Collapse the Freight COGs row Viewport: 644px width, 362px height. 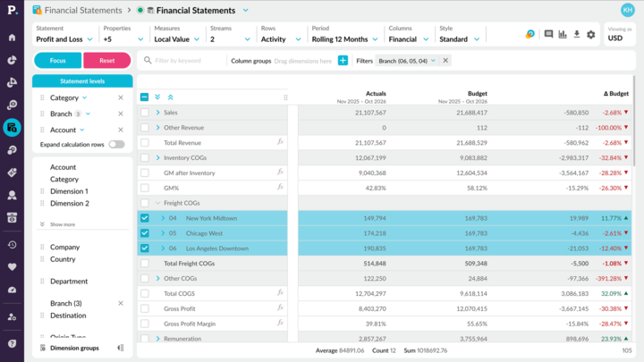click(157, 203)
